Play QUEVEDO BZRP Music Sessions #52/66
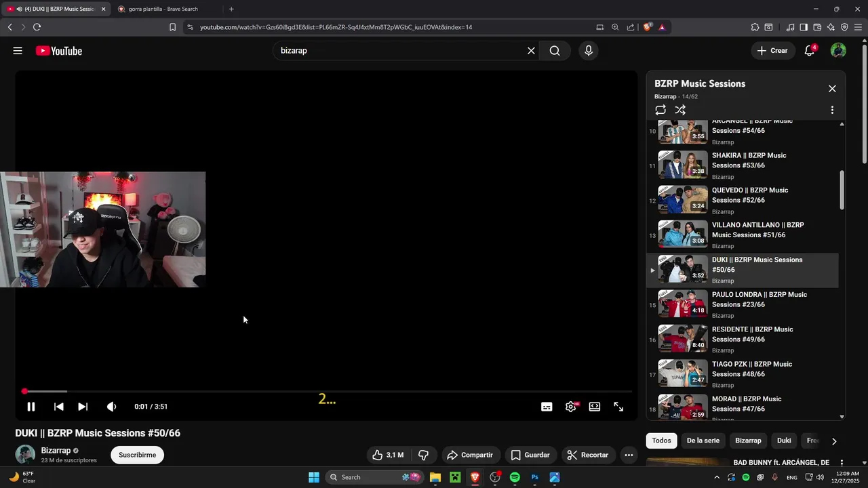The height and width of the screenshot is (488, 868). click(743, 201)
